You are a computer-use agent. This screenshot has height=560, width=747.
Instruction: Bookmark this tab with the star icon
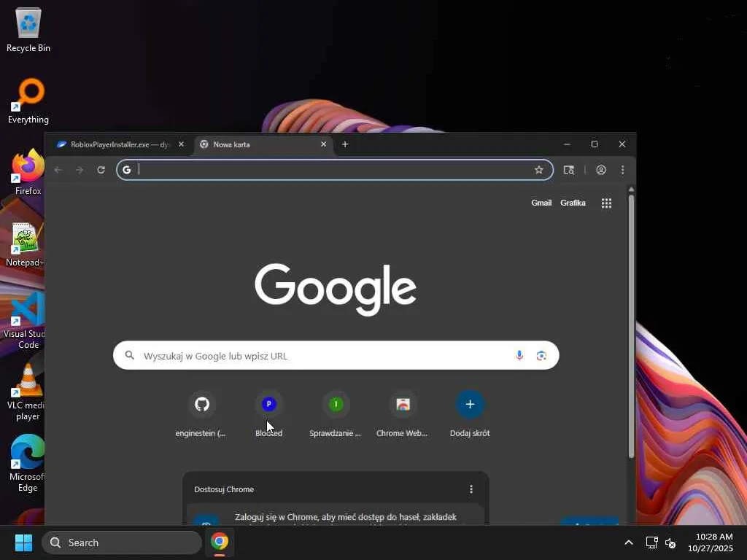(x=539, y=170)
